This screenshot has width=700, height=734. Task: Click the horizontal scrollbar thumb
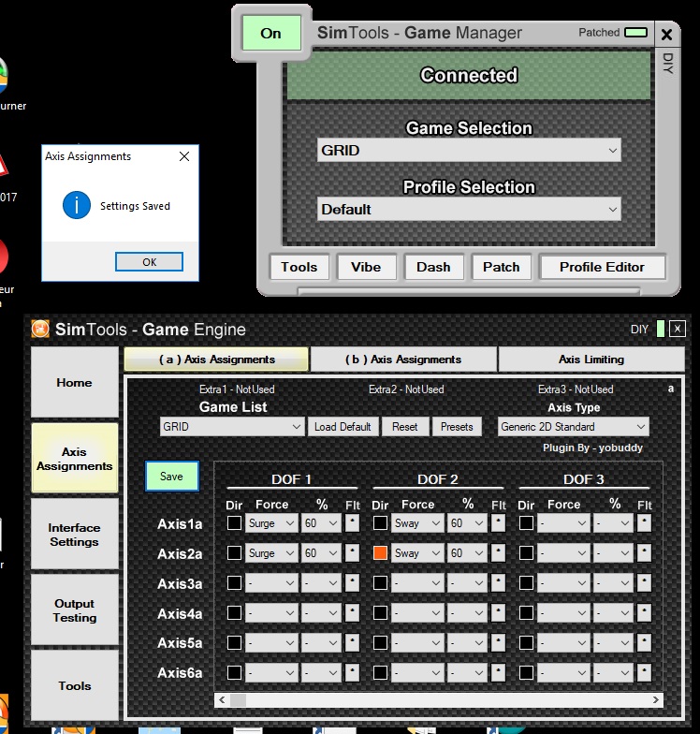(x=238, y=699)
